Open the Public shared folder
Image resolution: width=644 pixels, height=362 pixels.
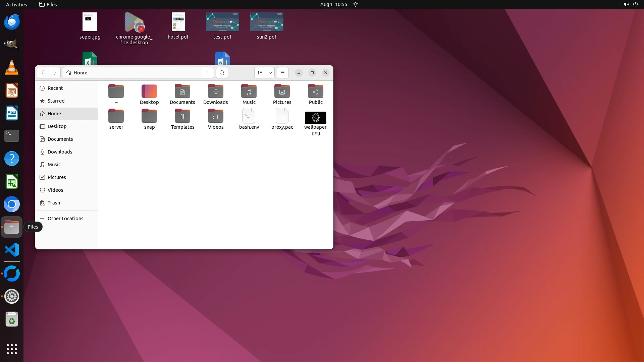click(x=315, y=92)
